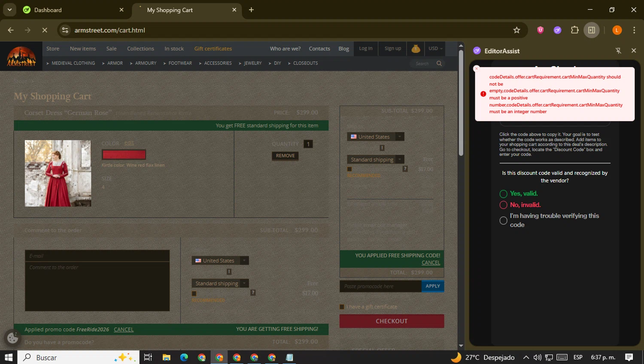Screen dimensions: 644x364
Task: View site information icon in address bar
Action: [x=65, y=30]
